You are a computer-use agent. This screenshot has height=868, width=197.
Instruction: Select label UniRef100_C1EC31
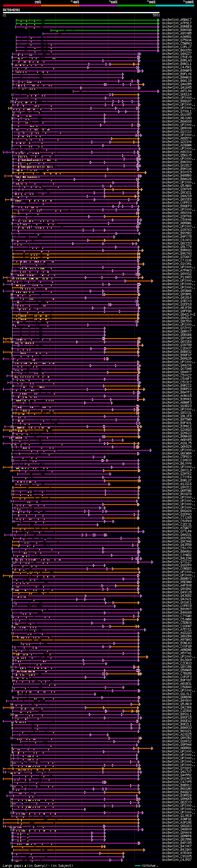point(177,525)
